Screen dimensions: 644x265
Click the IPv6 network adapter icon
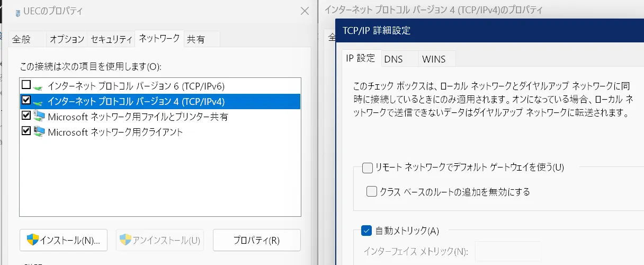click(39, 85)
